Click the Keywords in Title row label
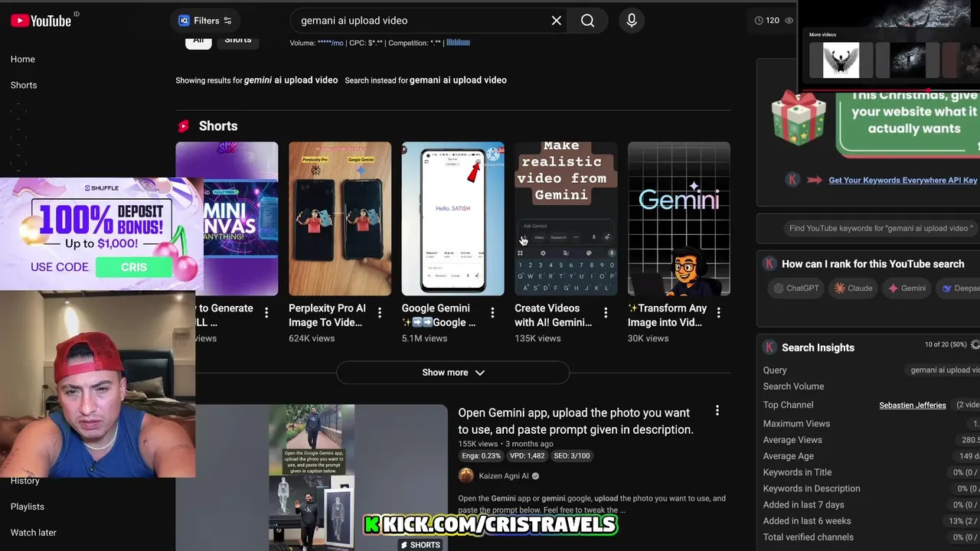 click(x=797, y=472)
